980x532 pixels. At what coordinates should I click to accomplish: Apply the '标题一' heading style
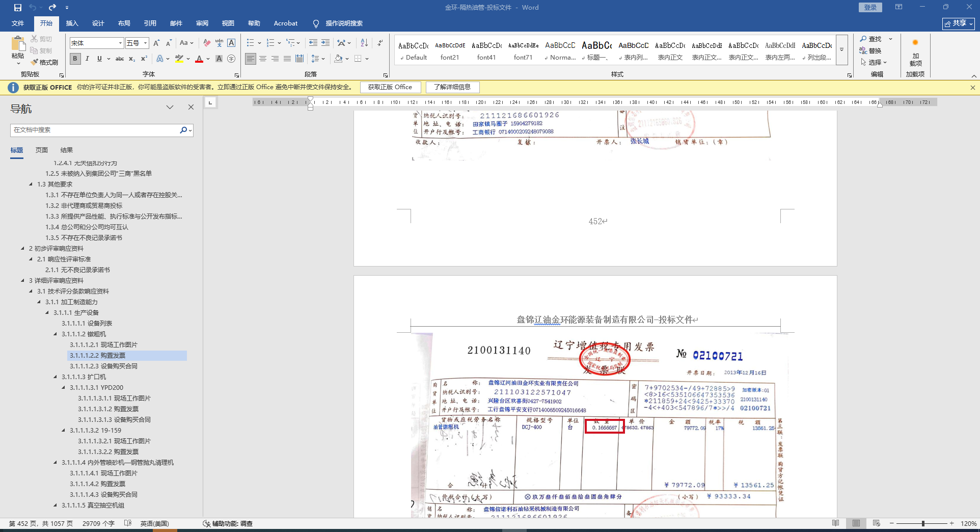(x=597, y=50)
